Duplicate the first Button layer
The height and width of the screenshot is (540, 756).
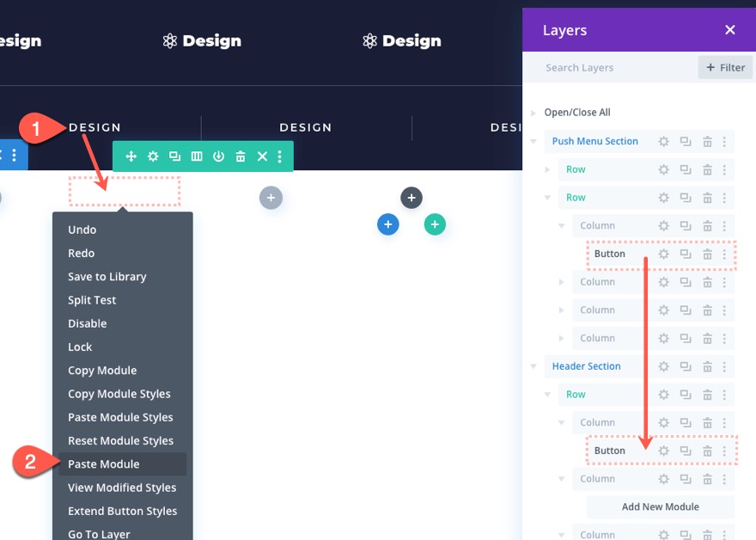pyautogui.click(x=685, y=253)
